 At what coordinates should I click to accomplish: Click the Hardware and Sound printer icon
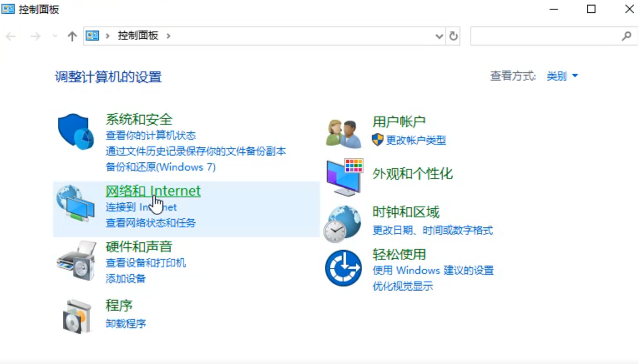point(77,261)
